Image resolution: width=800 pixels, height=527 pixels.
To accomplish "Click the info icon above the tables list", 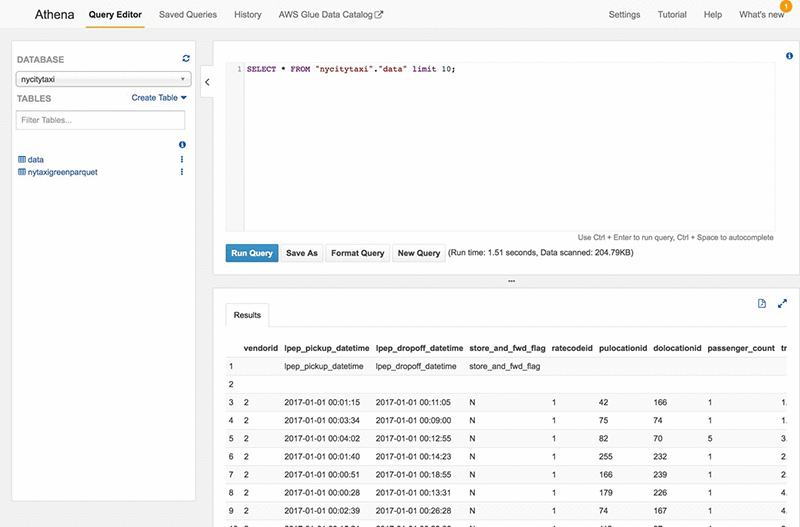I will pos(182,145).
